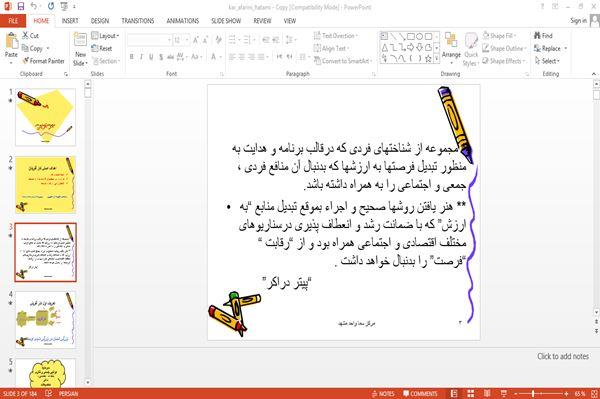The height and width of the screenshot is (399, 600).
Task: Open the Section dropdown
Action: pos(106,61)
